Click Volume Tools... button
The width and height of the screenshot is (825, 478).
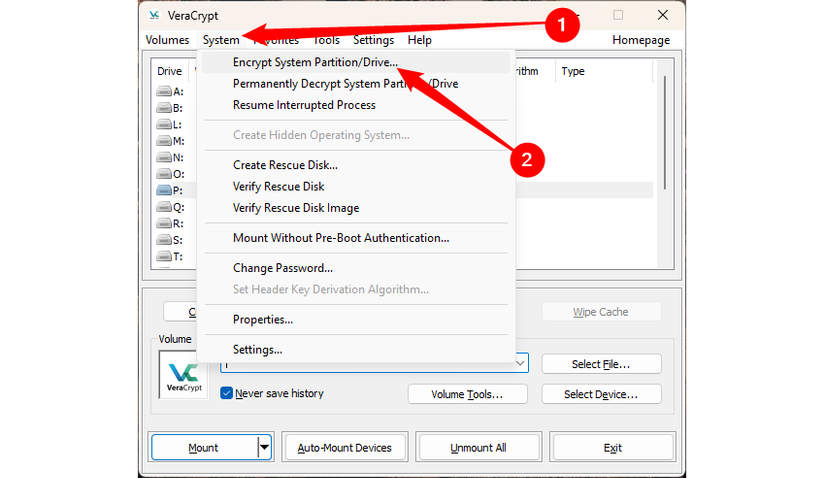pyautogui.click(x=467, y=394)
